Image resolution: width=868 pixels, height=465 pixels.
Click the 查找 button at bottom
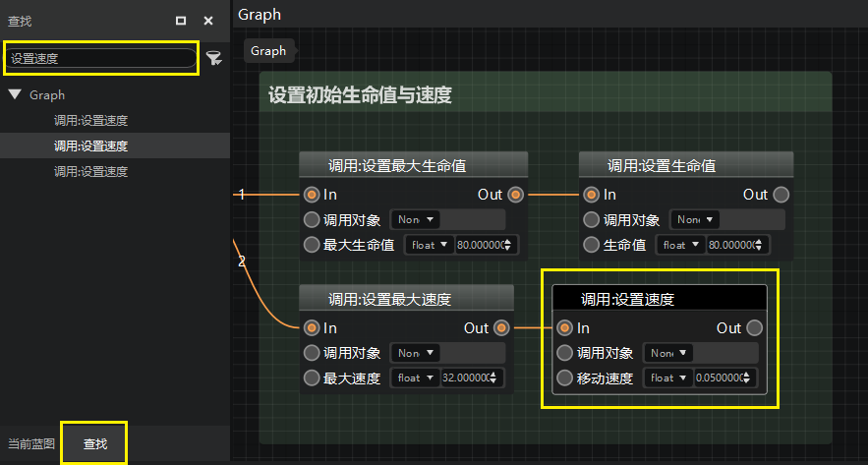click(95, 444)
